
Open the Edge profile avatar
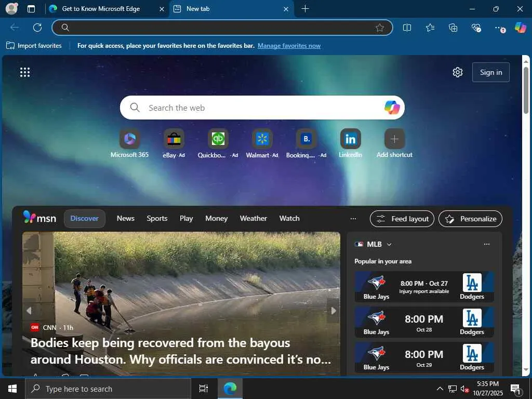click(x=12, y=8)
